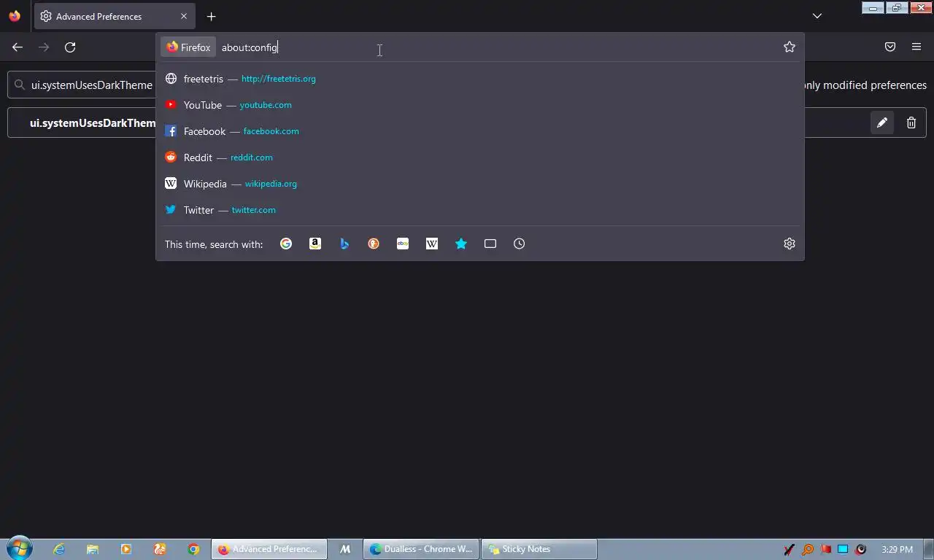Search history via the clock icon
This screenshot has height=560, width=934.
(520, 244)
